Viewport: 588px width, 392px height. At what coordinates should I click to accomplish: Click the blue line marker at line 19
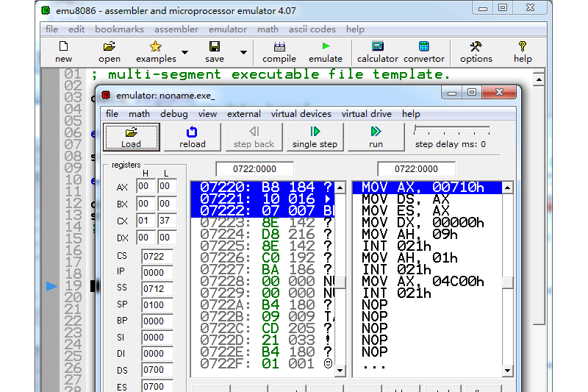[x=51, y=286]
